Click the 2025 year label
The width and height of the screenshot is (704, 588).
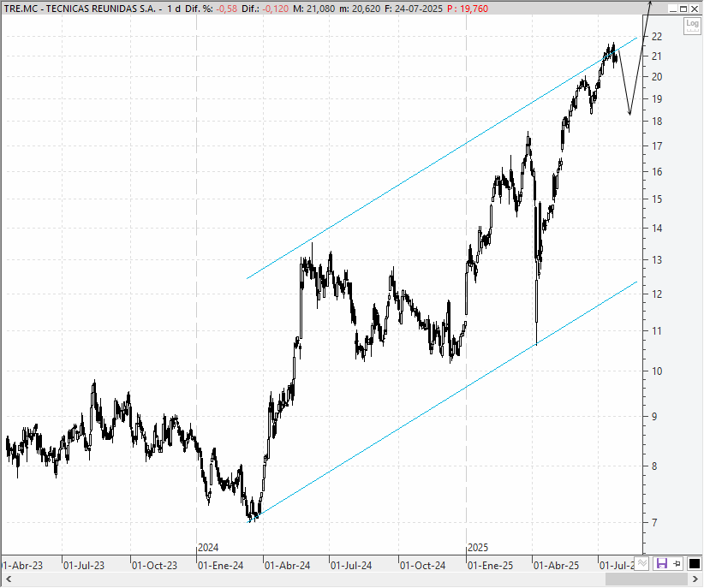(478, 548)
